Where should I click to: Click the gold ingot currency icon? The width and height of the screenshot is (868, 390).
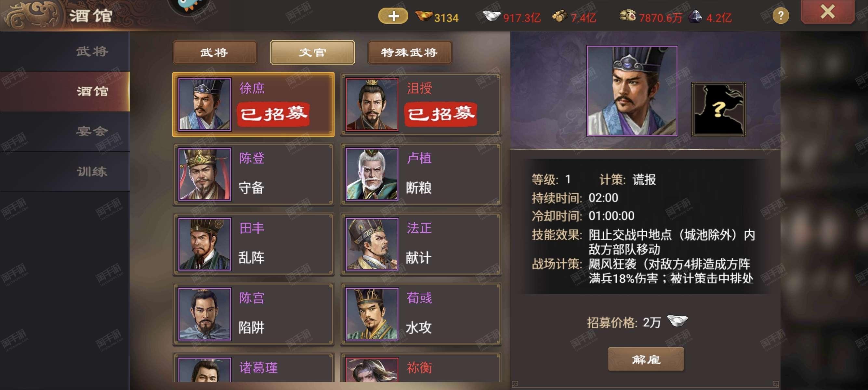(x=424, y=16)
